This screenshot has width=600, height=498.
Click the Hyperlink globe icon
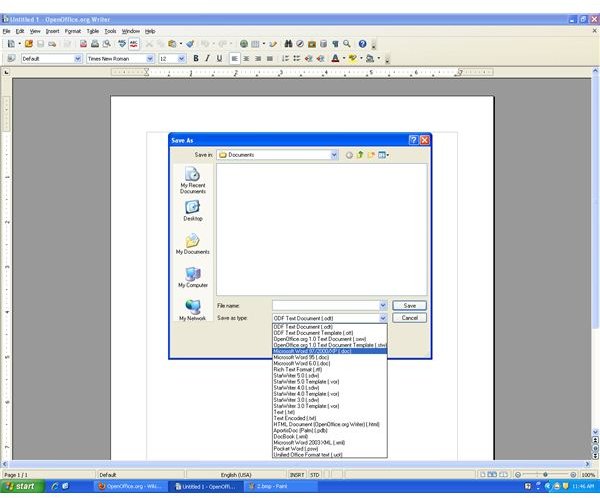[x=244, y=44]
